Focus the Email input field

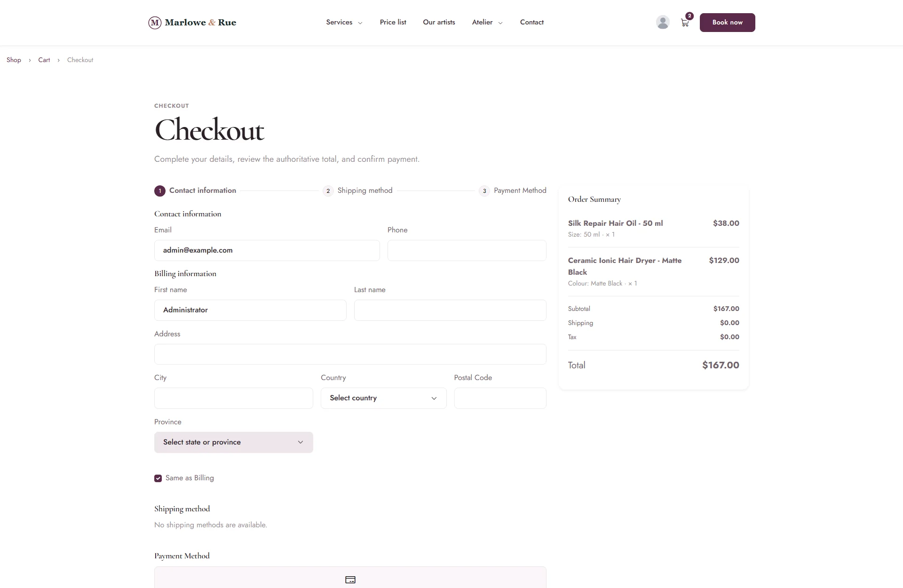tap(267, 251)
